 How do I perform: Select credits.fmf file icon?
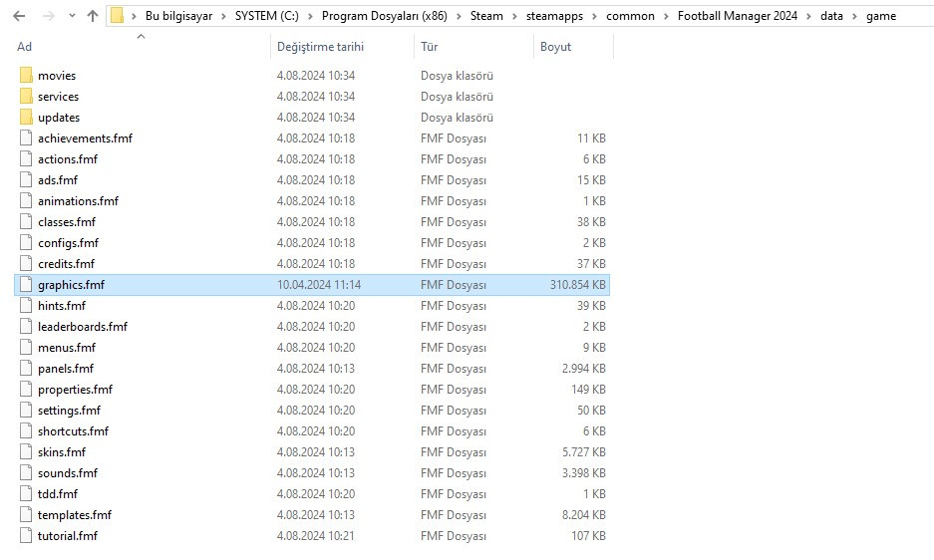pyautogui.click(x=26, y=263)
